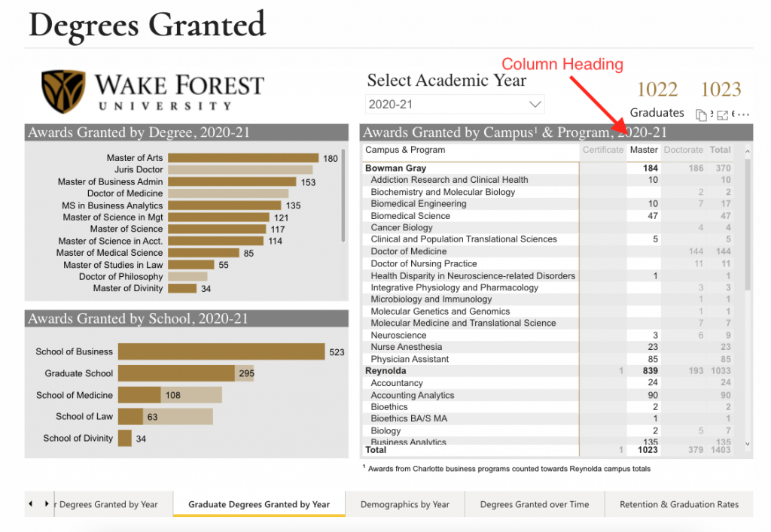Click the Integrative Physiology and Pharmacology row

click(548, 287)
